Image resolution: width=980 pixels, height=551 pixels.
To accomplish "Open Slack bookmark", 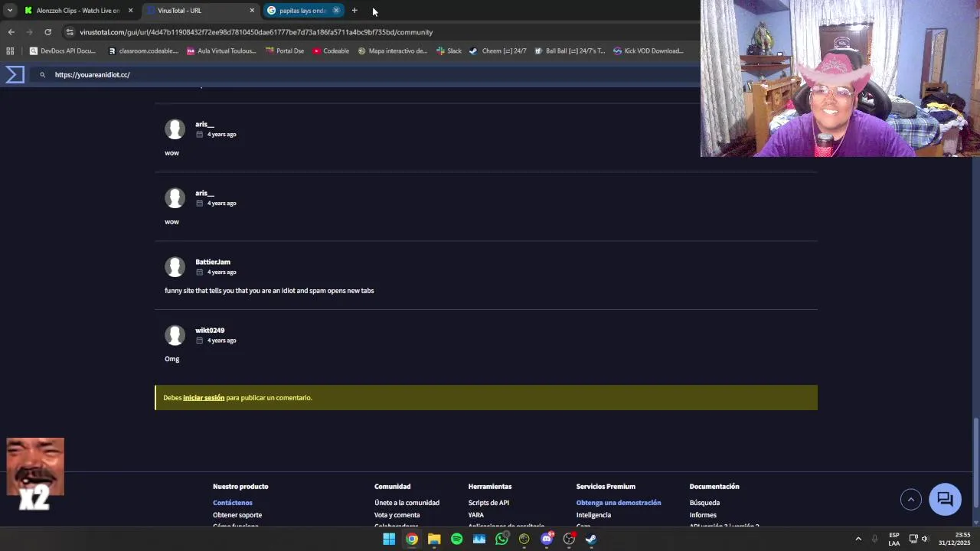I will pos(449,51).
